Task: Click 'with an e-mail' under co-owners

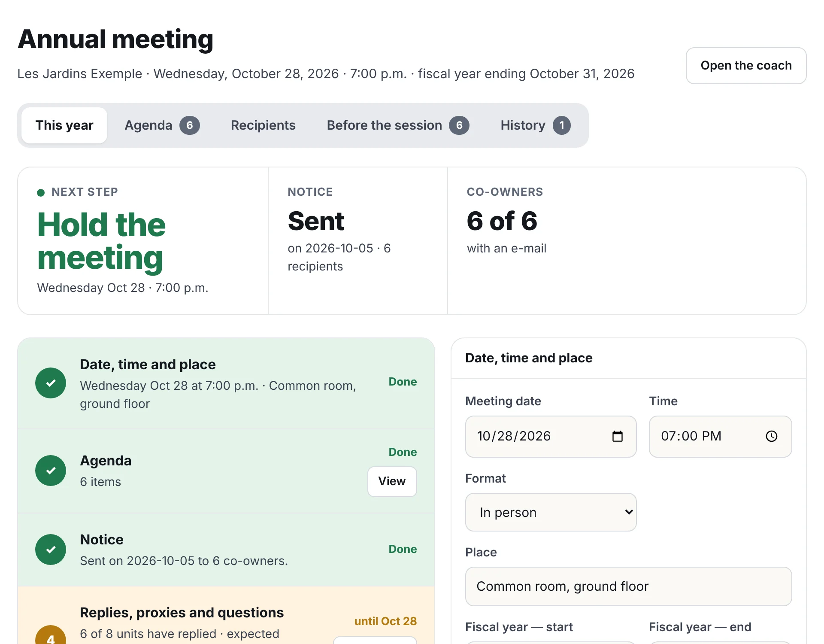Action: [x=506, y=248]
